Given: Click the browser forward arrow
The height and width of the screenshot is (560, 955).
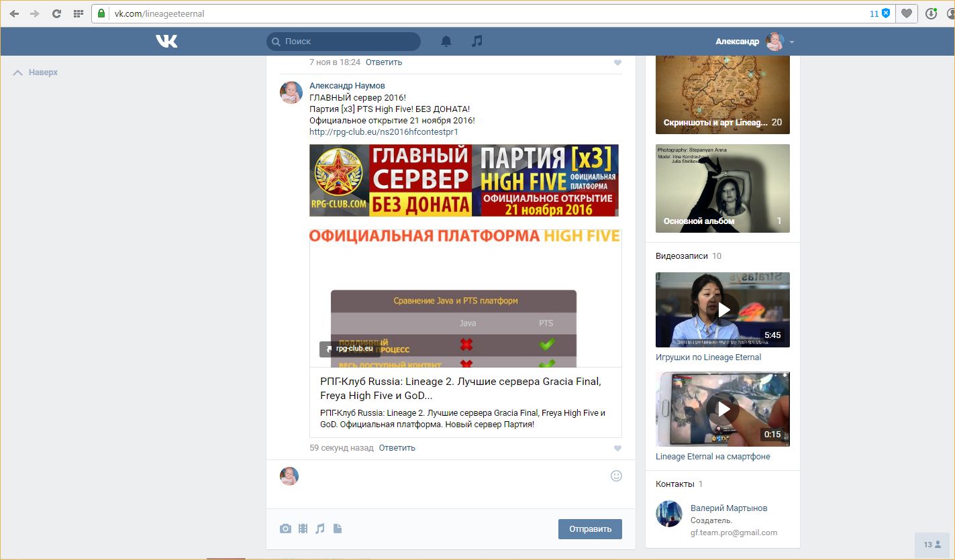Looking at the screenshot, I should (x=35, y=13).
